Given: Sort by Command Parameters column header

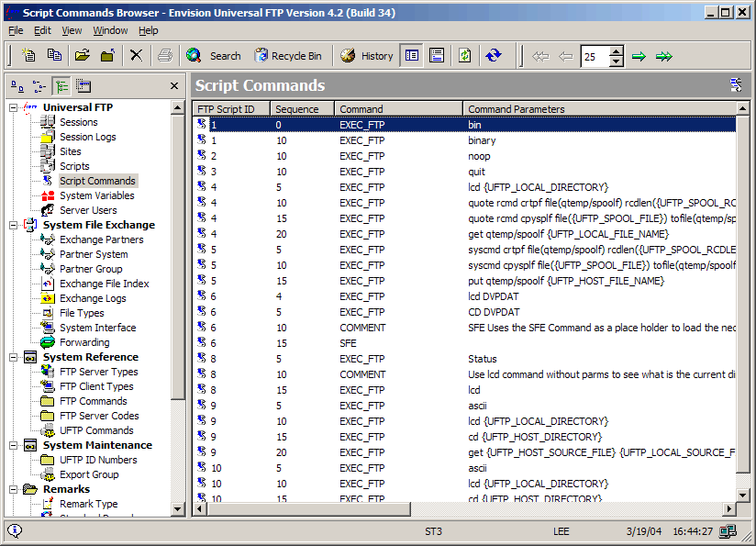Looking at the screenshot, I should pos(600,109).
